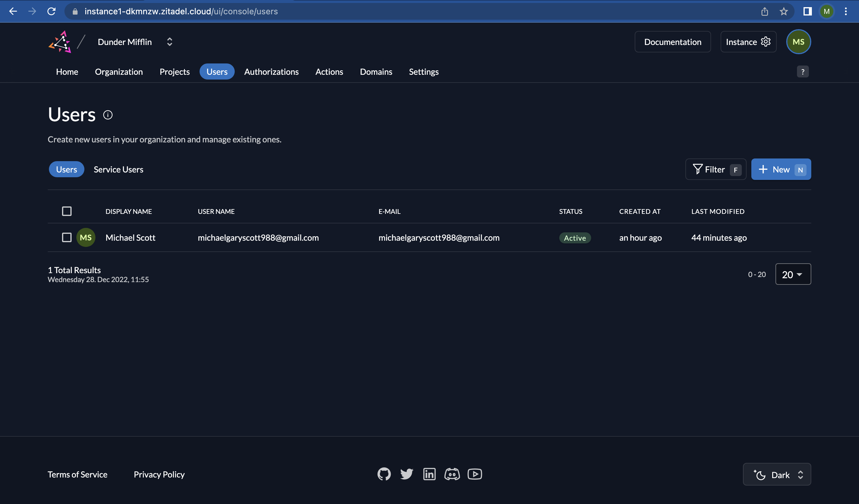This screenshot has width=859, height=504.
Task: Open the Dark theme selector
Action: (776, 475)
